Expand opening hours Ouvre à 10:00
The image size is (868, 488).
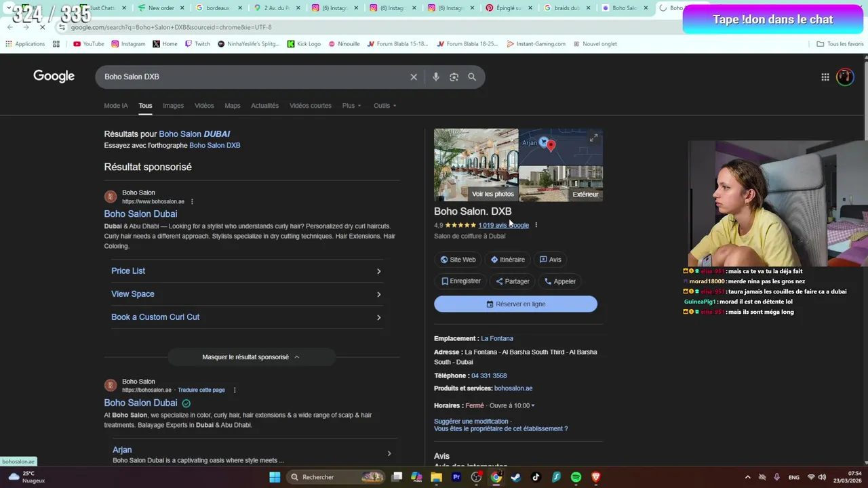[512, 405]
